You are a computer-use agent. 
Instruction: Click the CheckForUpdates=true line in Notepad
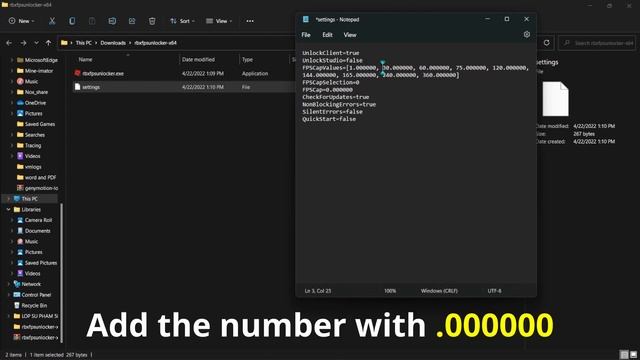[336, 97]
